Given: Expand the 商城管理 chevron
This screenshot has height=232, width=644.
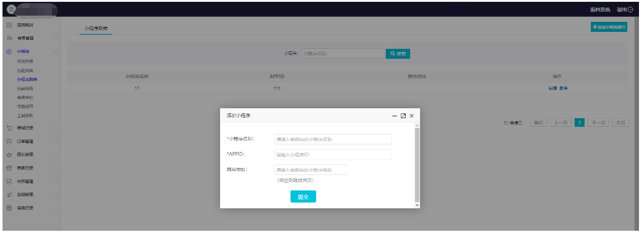Looking at the screenshot, I should tap(56, 128).
